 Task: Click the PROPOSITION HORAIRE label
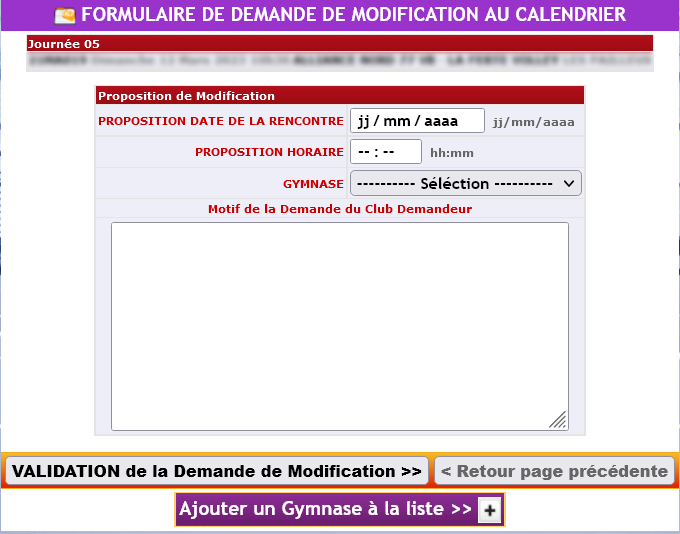[x=269, y=152]
